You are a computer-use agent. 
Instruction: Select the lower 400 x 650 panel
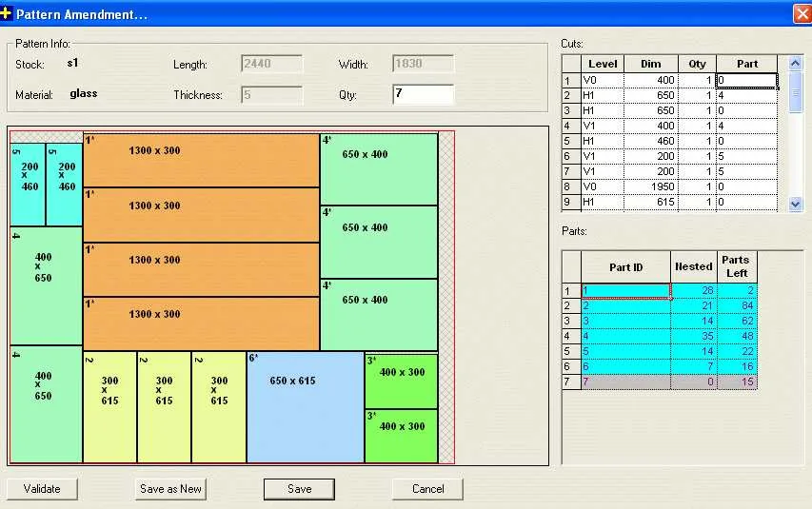click(x=46, y=404)
